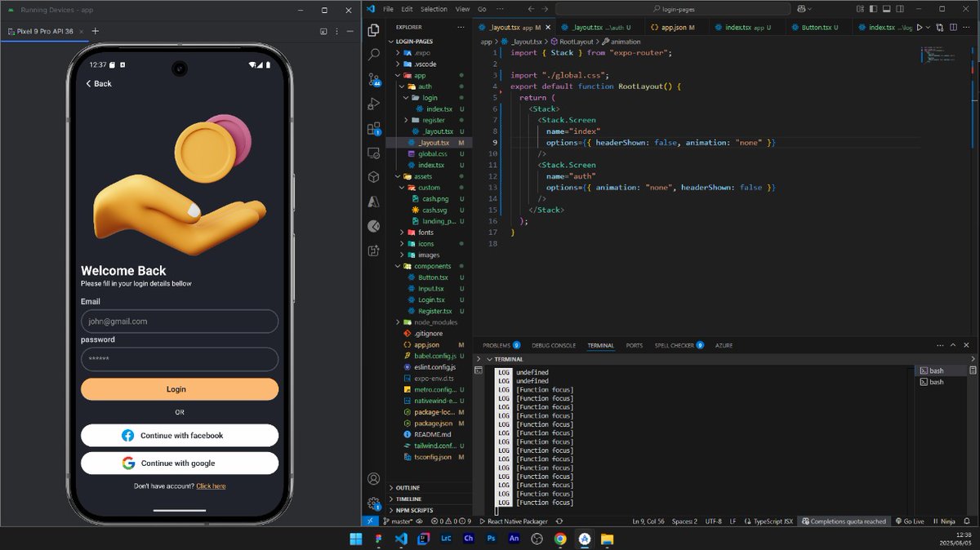Switch to the Problems panel tab
The height and width of the screenshot is (550, 980).
(x=501, y=345)
